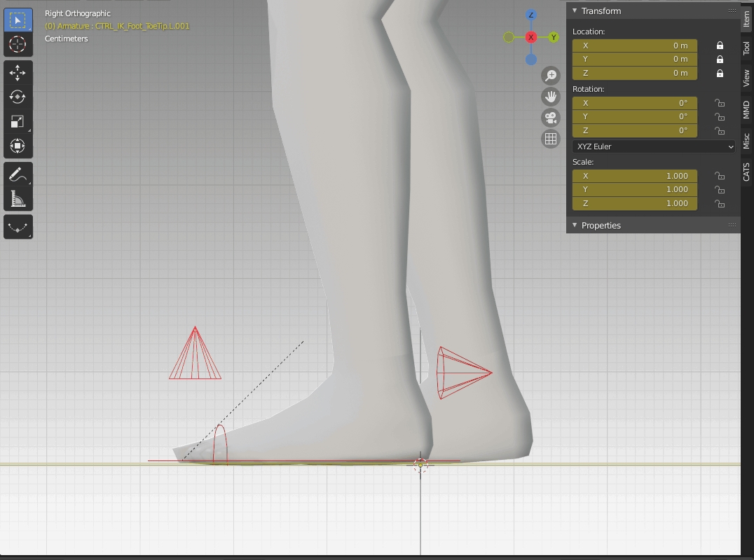
Task: Open the XYZ Euler rotation mode dropdown
Action: 653,146
